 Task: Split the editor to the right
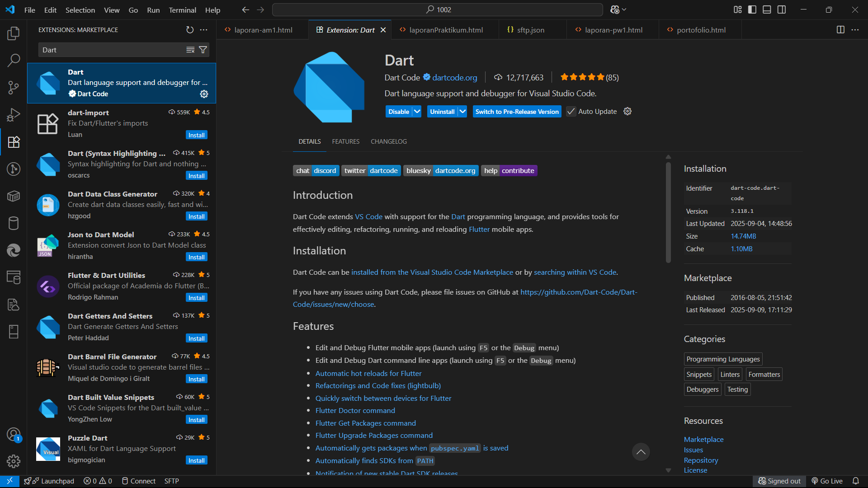click(x=840, y=30)
